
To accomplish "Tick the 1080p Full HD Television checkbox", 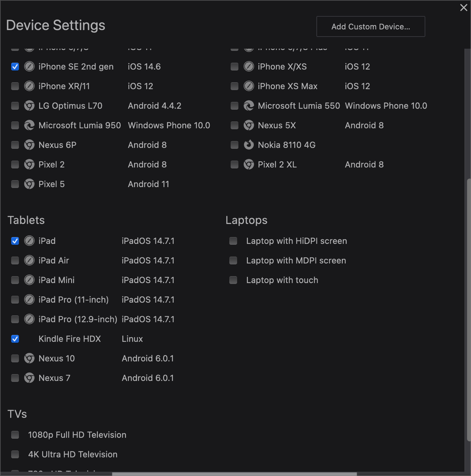I will click(15, 435).
